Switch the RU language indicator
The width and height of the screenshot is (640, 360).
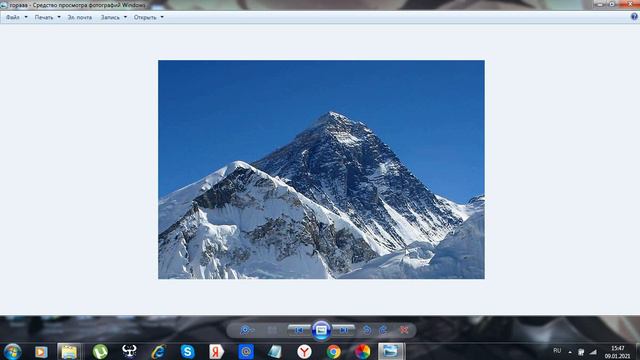tap(557, 351)
